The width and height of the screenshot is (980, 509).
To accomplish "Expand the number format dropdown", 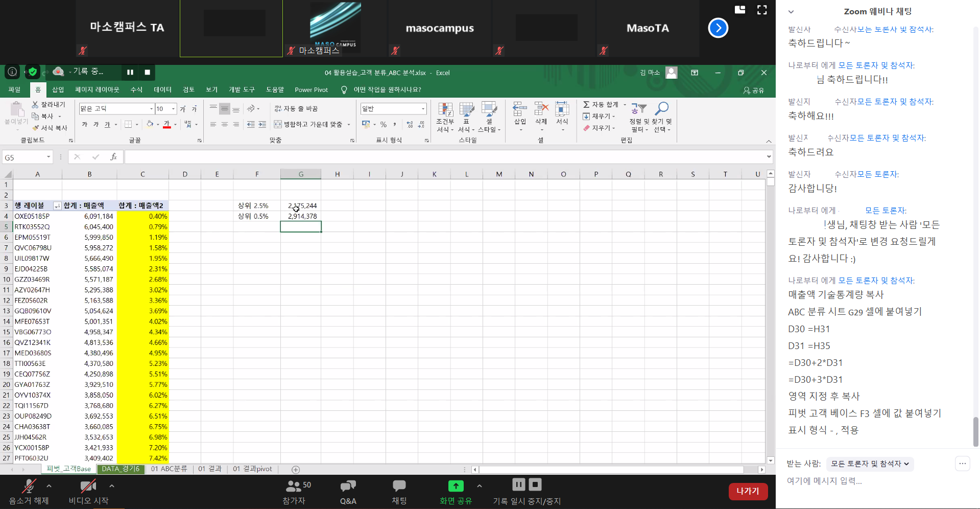I will [423, 109].
